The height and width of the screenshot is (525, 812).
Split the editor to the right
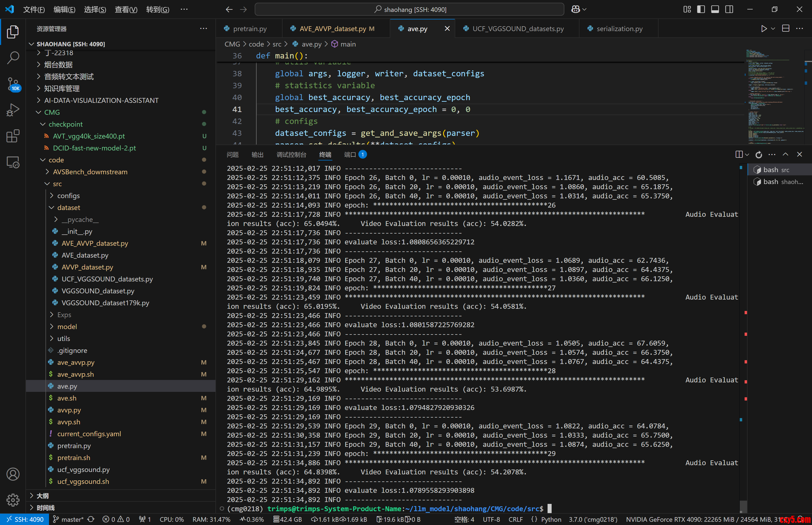[786, 29]
